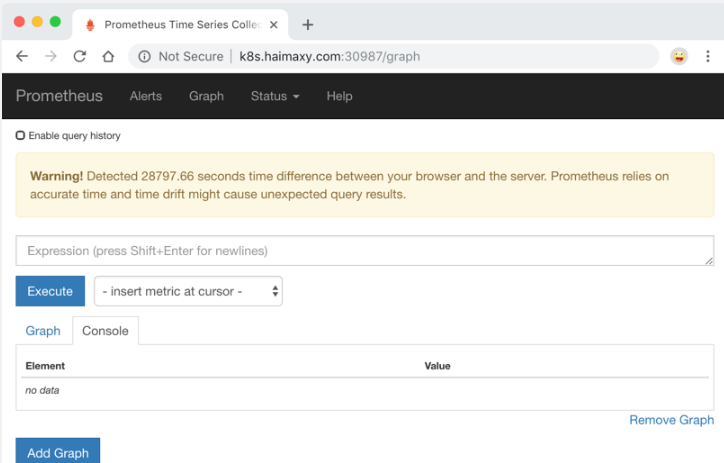The height and width of the screenshot is (463, 724).
Task: Open a new browser tab
Action: [308, 24]
